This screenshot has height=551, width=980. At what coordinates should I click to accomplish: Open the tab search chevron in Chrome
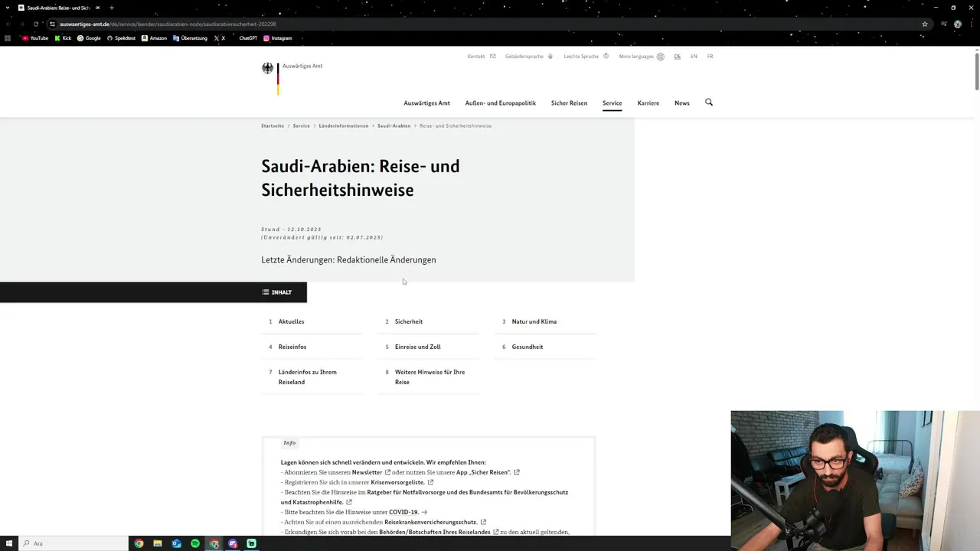tap(9, 8)
